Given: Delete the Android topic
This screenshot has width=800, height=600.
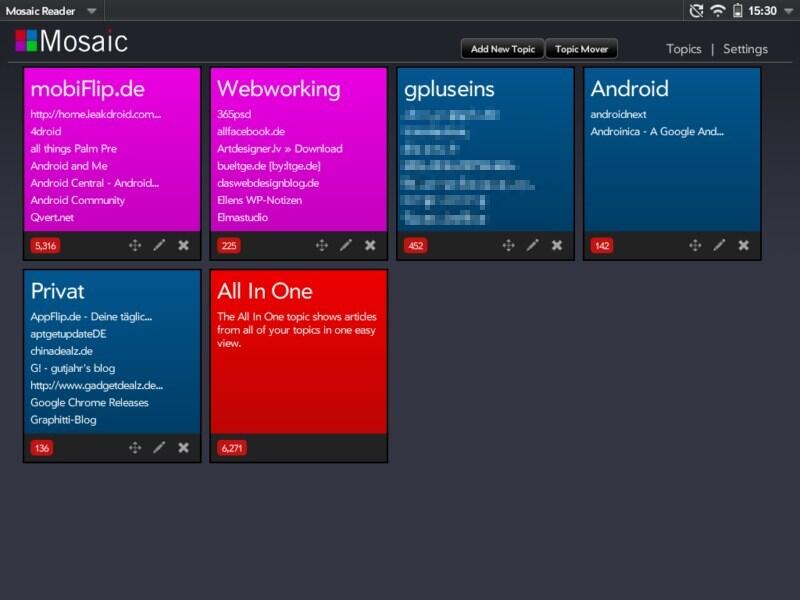Looking at the screenshot, I should coord(743,245).
